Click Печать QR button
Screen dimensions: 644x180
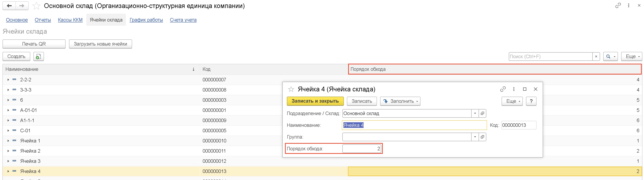(x=34, y=44)
